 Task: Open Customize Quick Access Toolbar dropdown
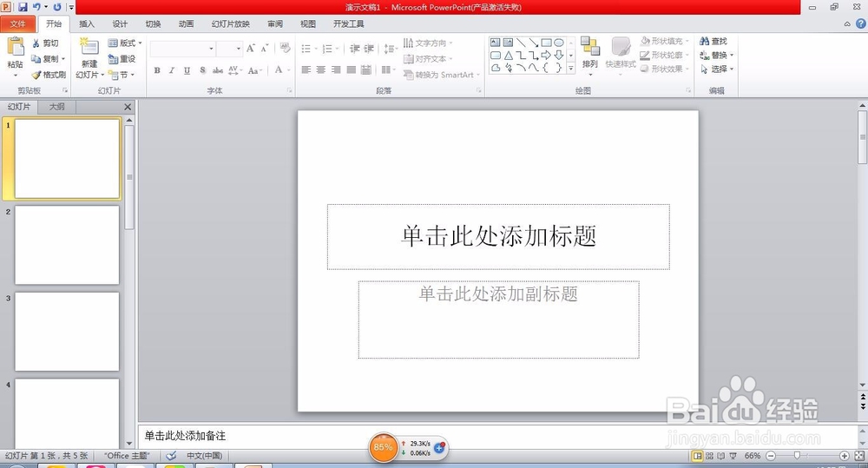pos(71,7)
